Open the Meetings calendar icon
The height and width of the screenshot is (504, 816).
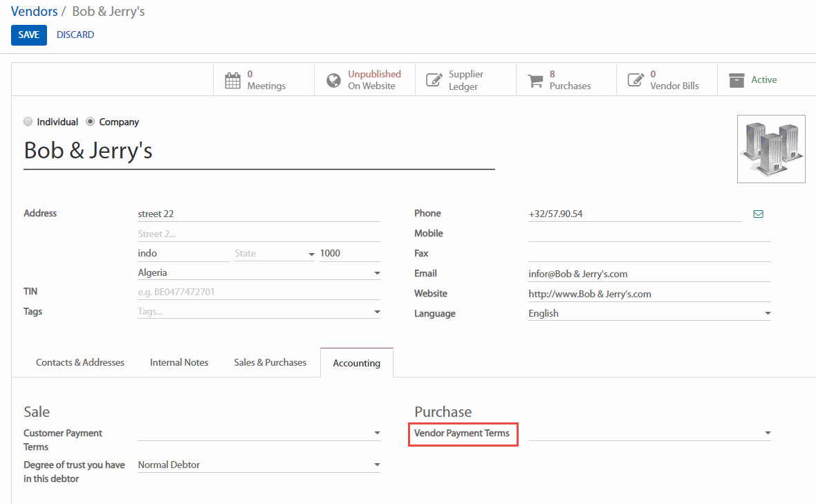tap(233, 80)
